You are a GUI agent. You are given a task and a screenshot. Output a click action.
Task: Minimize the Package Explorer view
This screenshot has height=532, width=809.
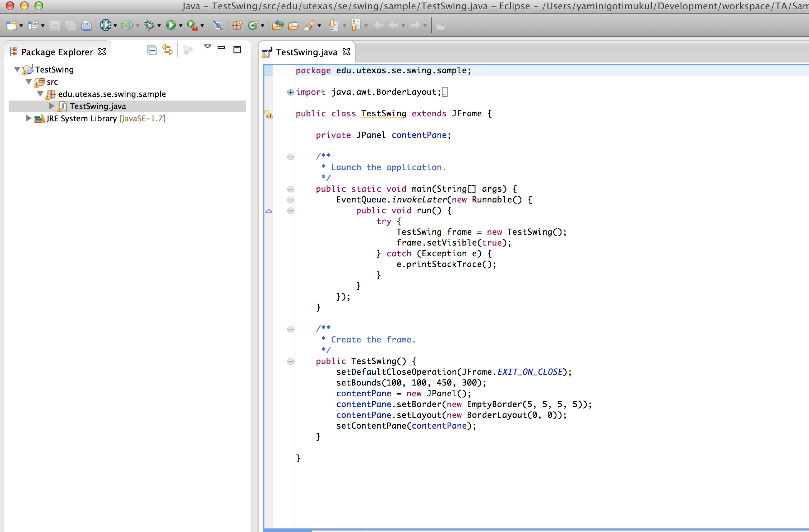pyautogui.click(x=221, y=47)
